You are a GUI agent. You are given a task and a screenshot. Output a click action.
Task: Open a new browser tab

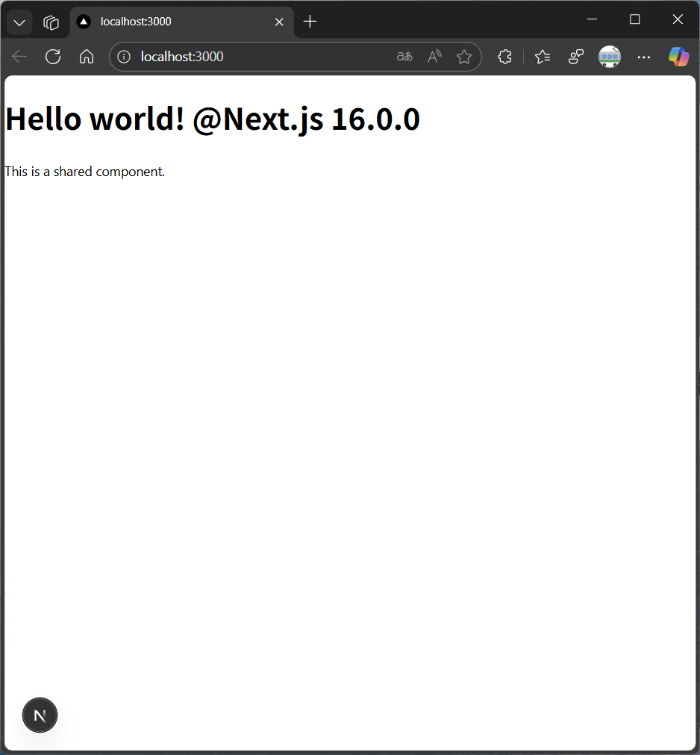click(x=310, y=22)
